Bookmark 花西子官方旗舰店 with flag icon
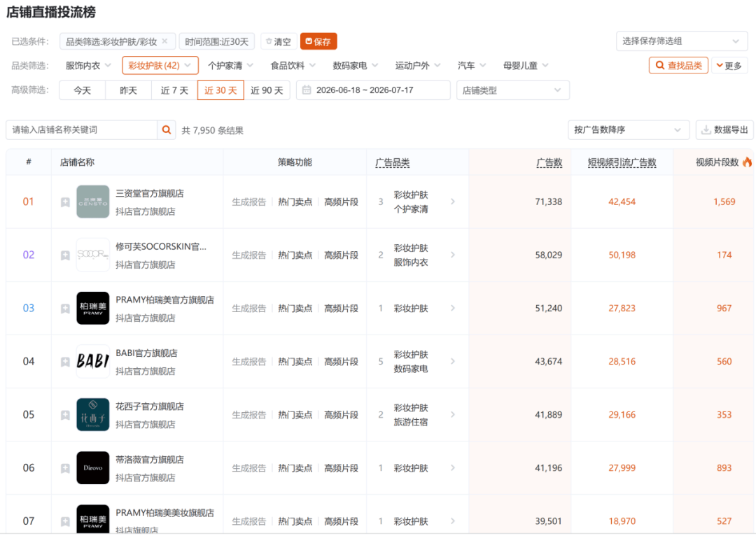Image resolution: width=756 pixels, height=536 pixels. (x=65, y=416)
